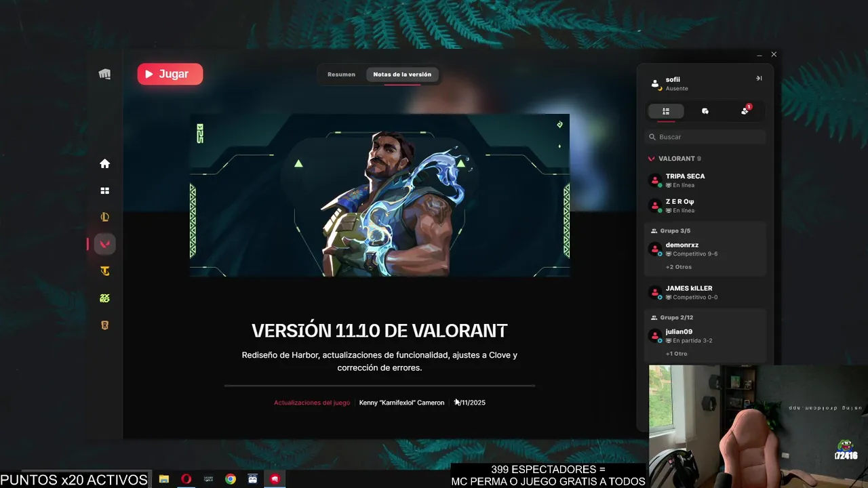868x488 pixels.
Task: Expand '+1 Otro' in Grupo 2/12
Action: click(677, 354)
